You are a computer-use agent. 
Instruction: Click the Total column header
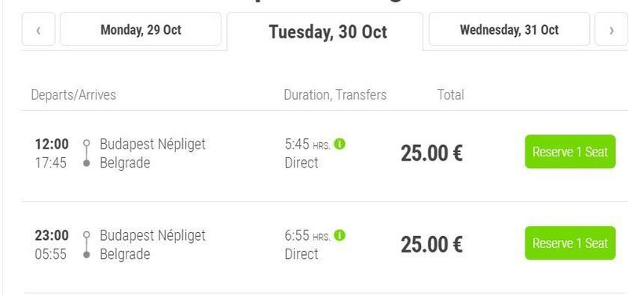451,95
